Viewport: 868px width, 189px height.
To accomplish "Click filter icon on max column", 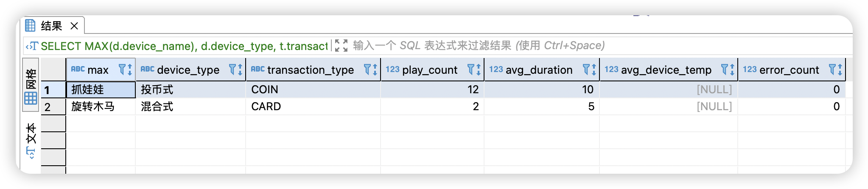I will click(x=122, y=69).
